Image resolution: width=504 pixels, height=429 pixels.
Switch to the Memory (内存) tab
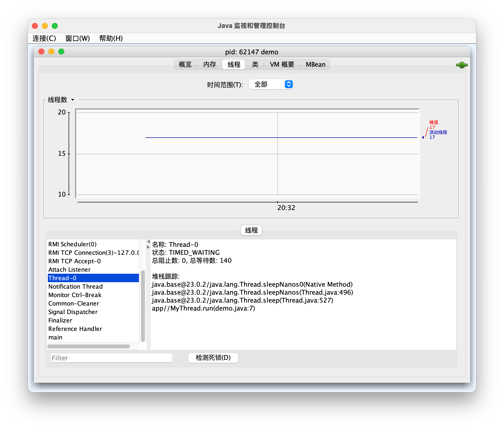209,64
